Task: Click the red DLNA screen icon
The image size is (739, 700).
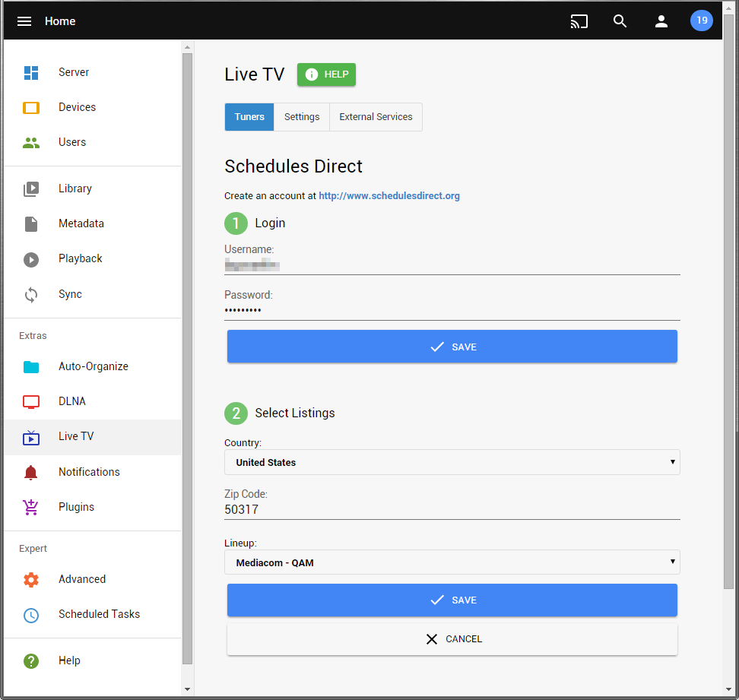Action: (x=31, y=402)
